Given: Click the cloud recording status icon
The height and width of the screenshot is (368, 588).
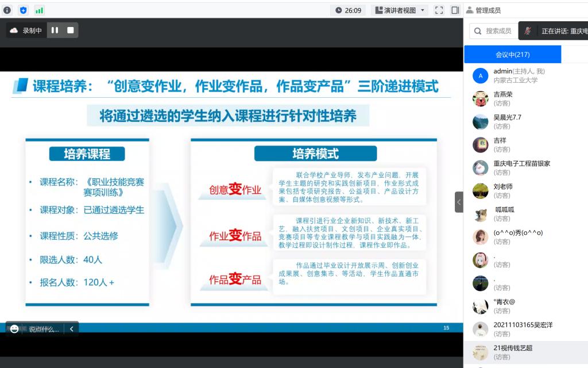Looking at the screenshot, I should (x=14, y=30).
